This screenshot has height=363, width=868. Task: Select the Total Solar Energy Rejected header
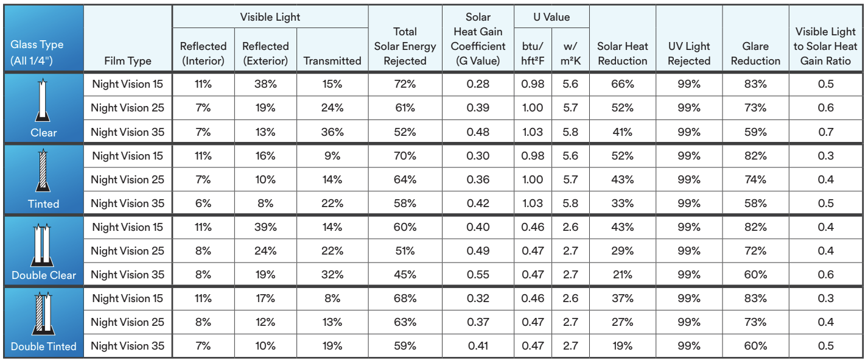point(405,46)
